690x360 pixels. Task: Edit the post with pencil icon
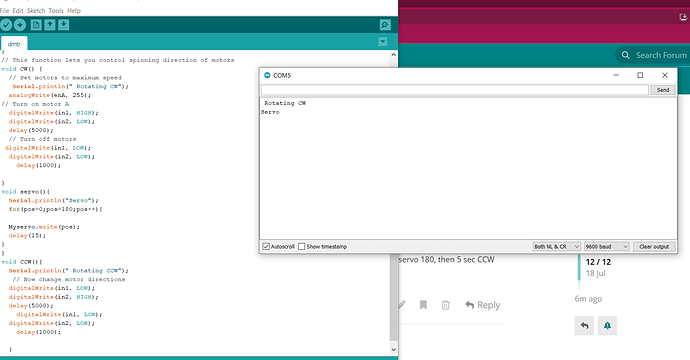click(402, 305)
